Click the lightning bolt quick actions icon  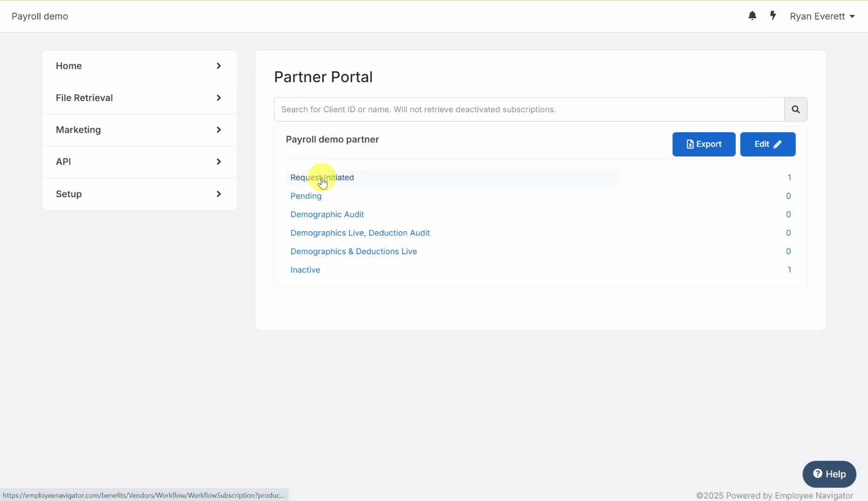[773, 16]
